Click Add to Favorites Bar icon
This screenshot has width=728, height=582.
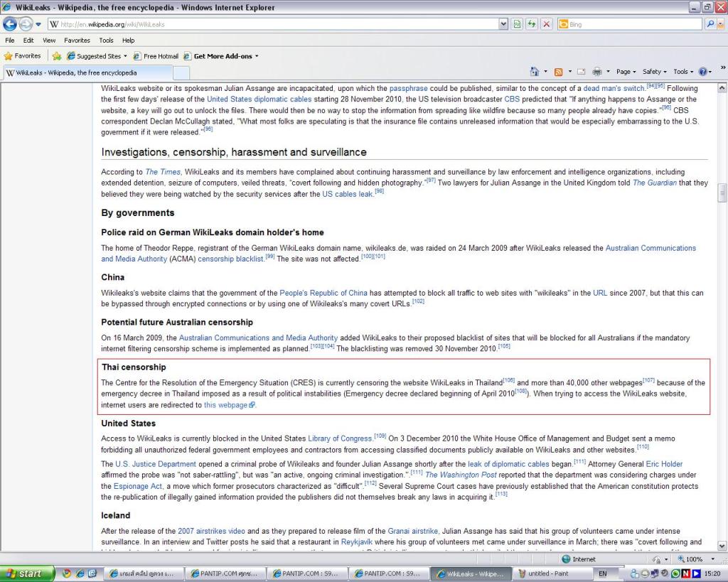[57, 56]
